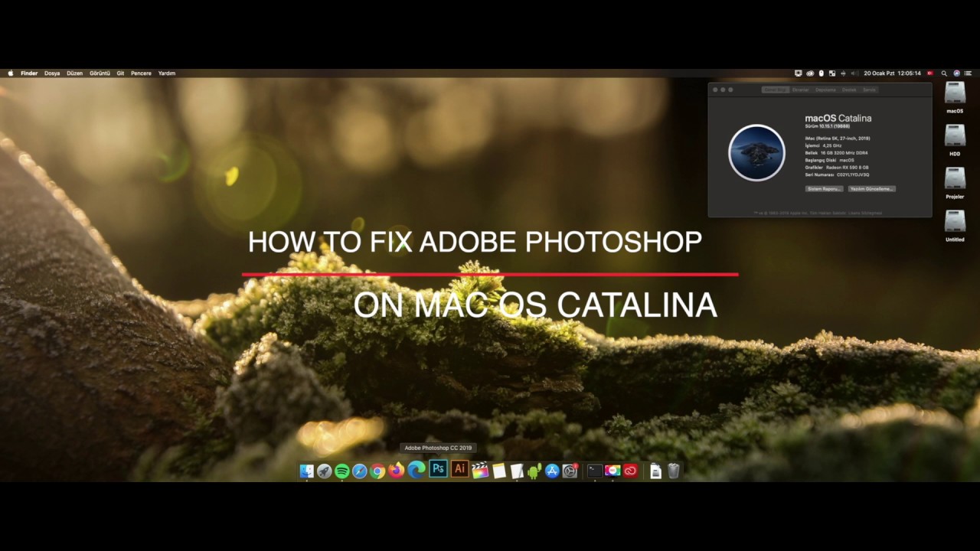Viewport: 980px width, 551px height.
Task: Open the macOS drive on desktop
Action: pyautogui.click(x=955, y=93)
